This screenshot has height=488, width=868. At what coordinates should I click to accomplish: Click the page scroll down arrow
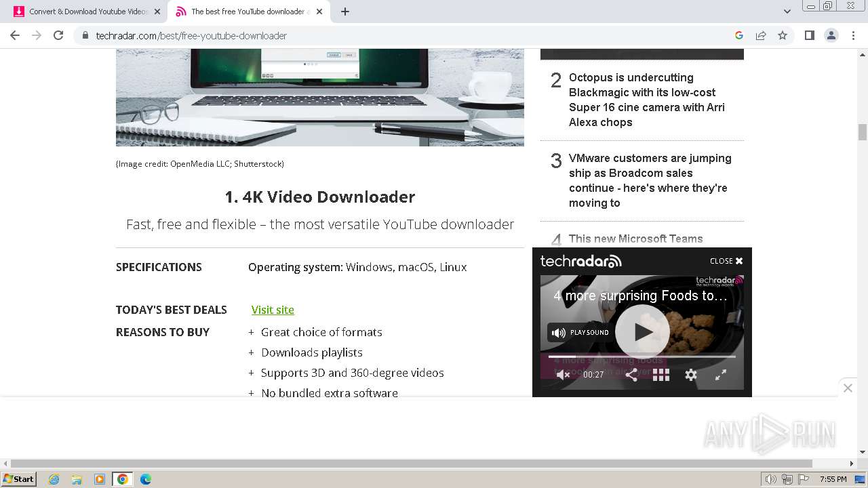pyautogui.click(x=863, y=452)
